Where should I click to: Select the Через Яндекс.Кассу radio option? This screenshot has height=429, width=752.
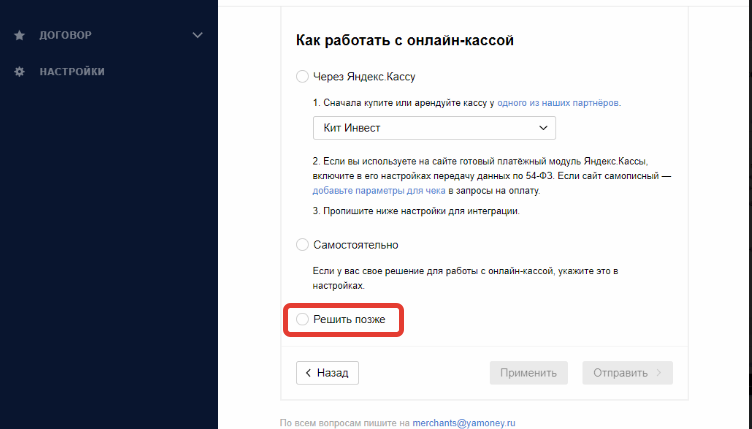pos(302,76)
